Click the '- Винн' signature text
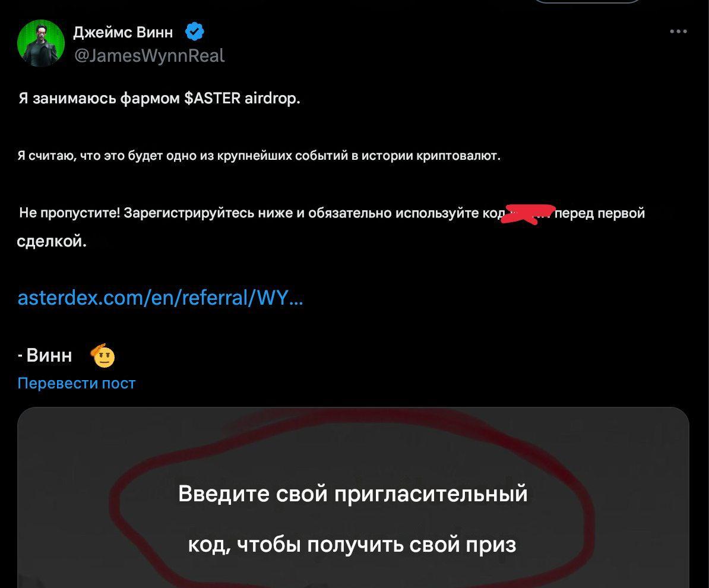The height and width of the screenshot is (588, 709). coord(45,355)
